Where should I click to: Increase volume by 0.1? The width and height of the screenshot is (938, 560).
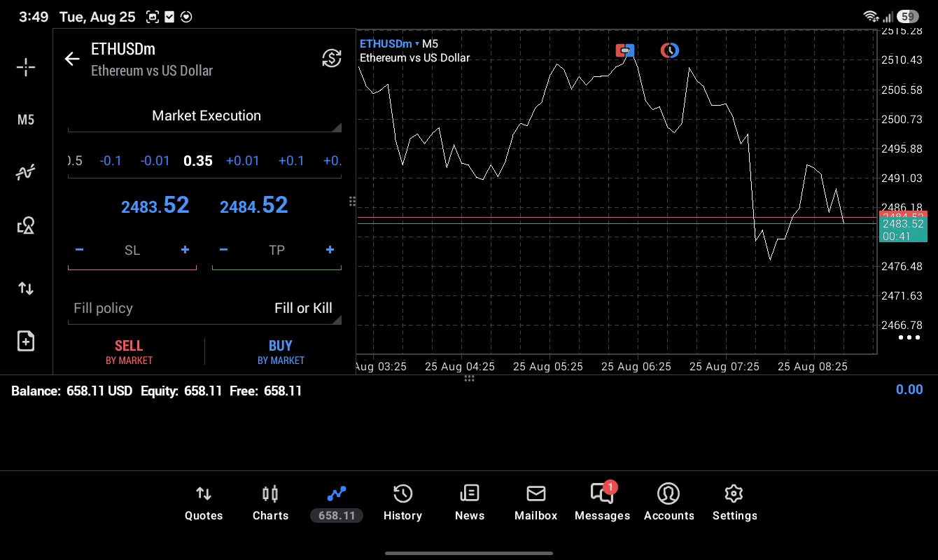tap(291, 161)
